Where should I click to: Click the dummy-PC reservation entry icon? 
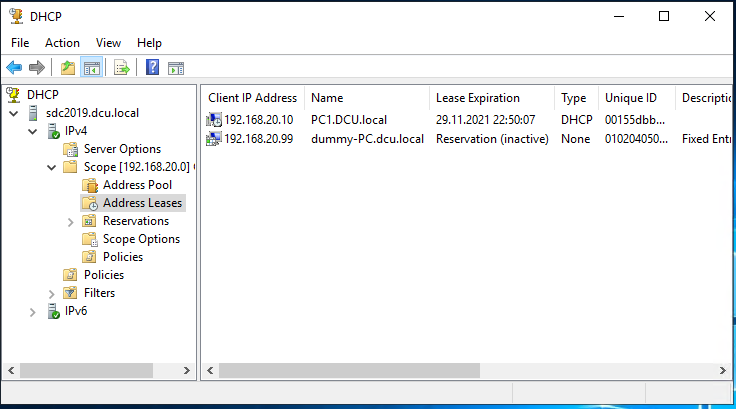click(x=214, y=139)
